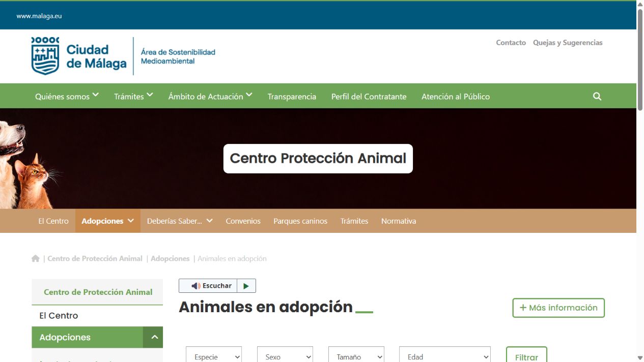Click the page vertical scrollbar thumb
644x362 pixels.
tap(640, 61)
